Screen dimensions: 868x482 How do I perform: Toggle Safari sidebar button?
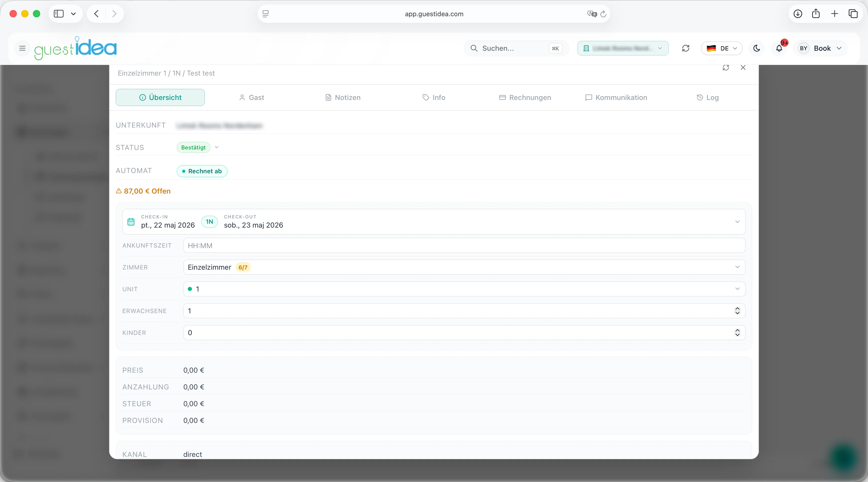coord(59,14)
